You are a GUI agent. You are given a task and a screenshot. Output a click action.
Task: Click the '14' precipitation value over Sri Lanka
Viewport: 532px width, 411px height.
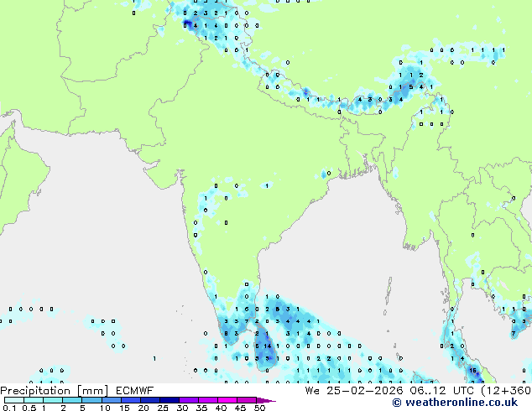tap(268, 346)
